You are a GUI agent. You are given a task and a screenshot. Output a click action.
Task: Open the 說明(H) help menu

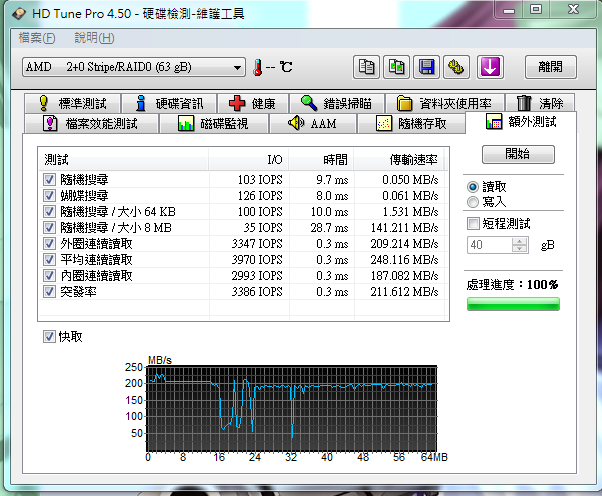coord(94,38)
